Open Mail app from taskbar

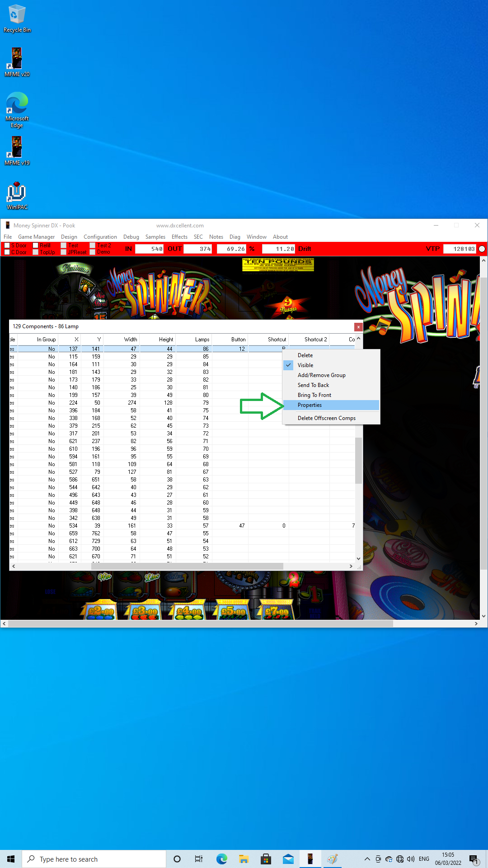click(288, 859)
